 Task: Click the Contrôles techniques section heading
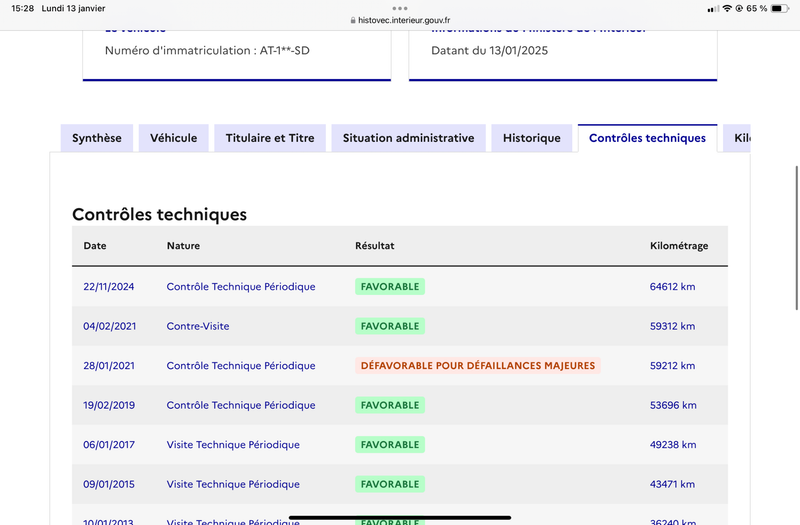click(159, 214)
